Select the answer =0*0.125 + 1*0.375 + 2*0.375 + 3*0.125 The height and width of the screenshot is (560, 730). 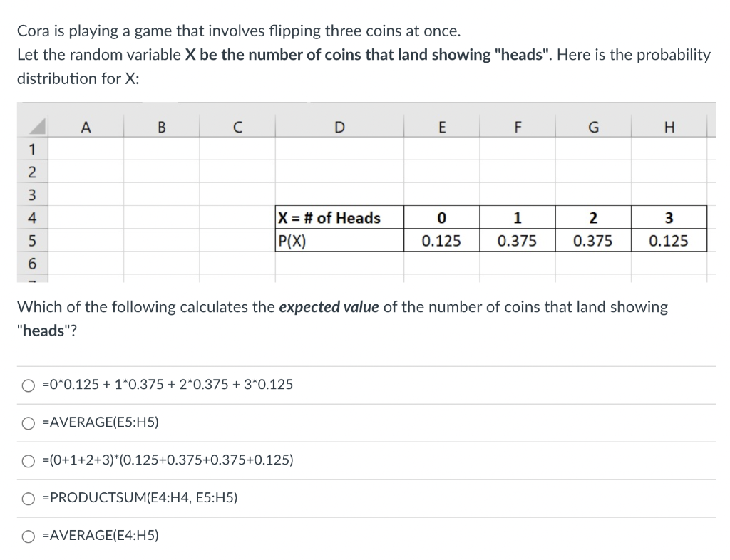(29, 385)
